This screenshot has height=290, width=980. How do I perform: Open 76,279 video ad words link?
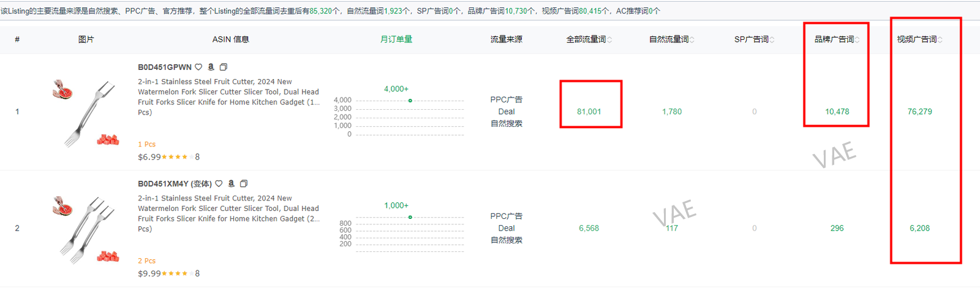[920, 112]
